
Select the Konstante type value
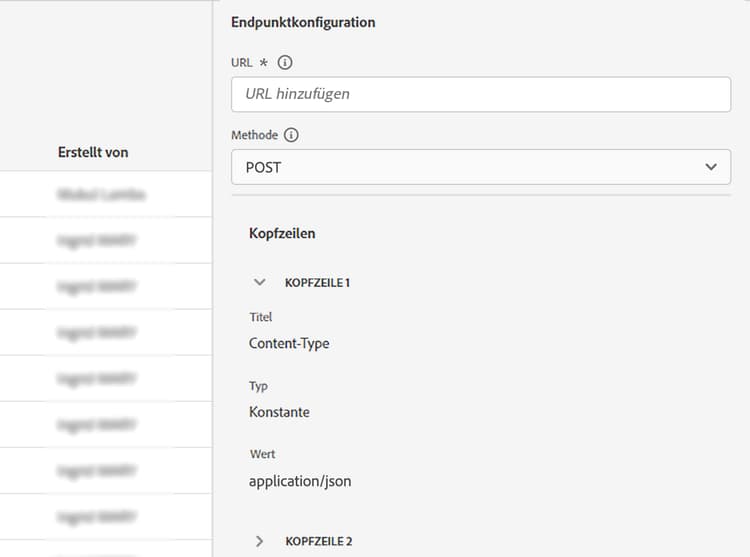point(279,411)
